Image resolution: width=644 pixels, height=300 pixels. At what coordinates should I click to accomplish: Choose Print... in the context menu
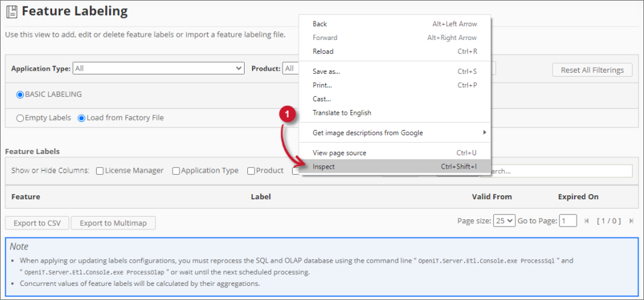[x=395, y=85]
